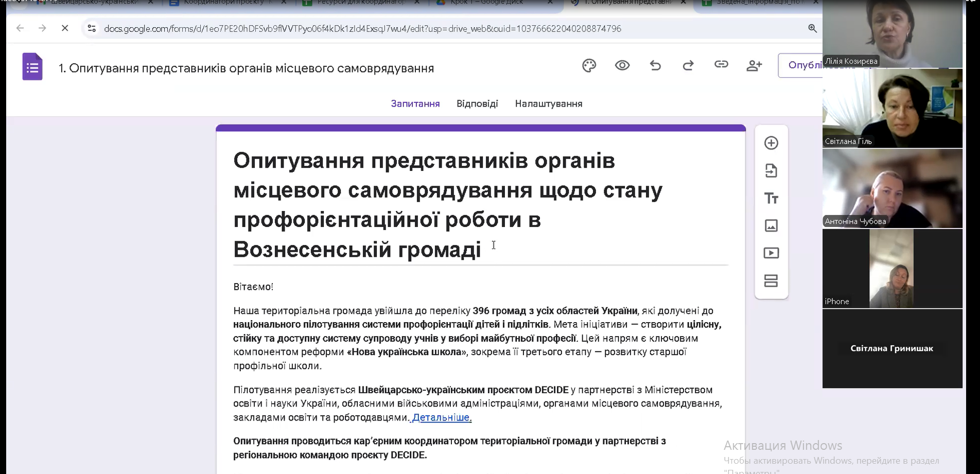Viewport: 980px width, 474px height.
Task: Click the redo arrow icon
Action: coord(688,65)
